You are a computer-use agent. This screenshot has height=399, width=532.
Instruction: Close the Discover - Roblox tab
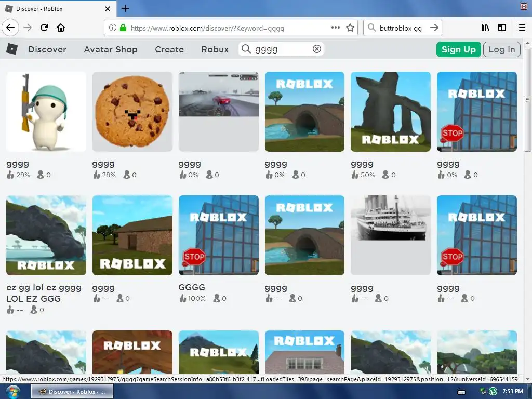tap(108, 9)
